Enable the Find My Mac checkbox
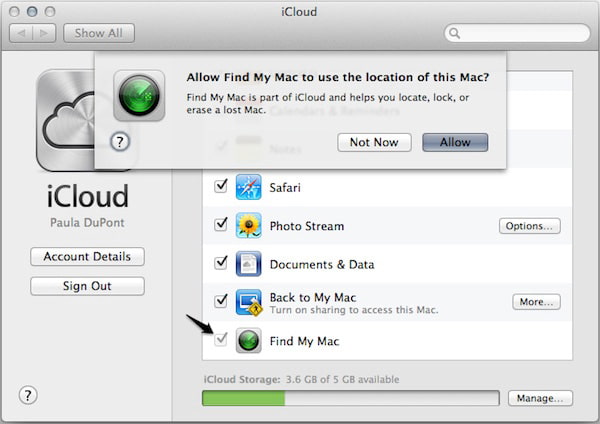This screenshot has height=424, width=600. coord(221,340)
